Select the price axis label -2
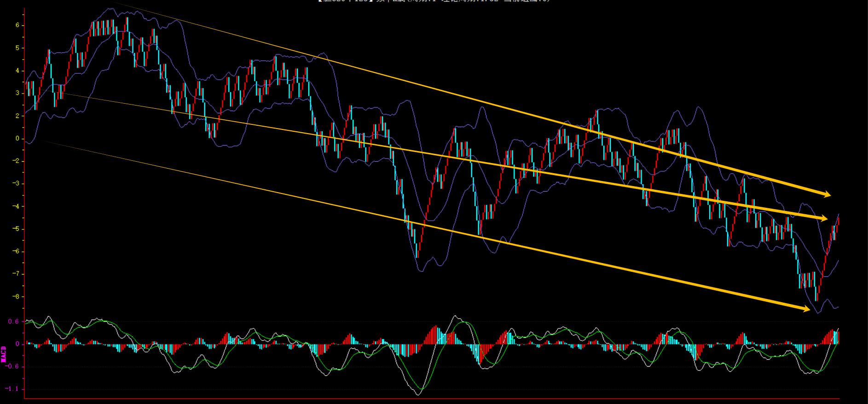868x404 pixels. [16, 161]
